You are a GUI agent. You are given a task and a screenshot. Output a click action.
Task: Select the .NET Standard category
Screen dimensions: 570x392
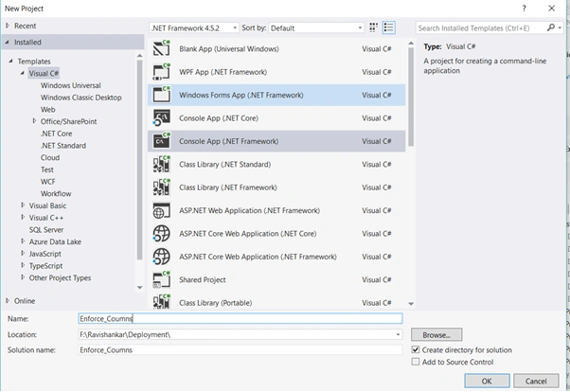tap(63, 146)
